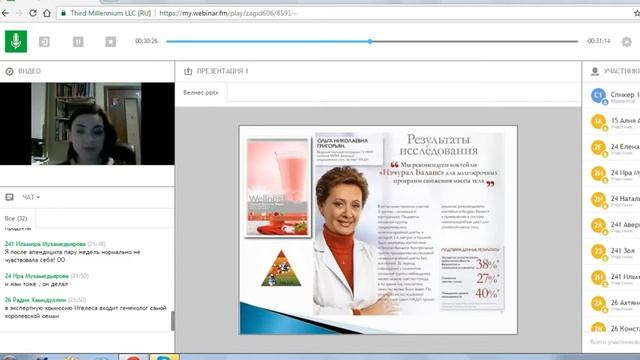Click chat author 241 Ильмира Мухамедьярова

[45, 244]
